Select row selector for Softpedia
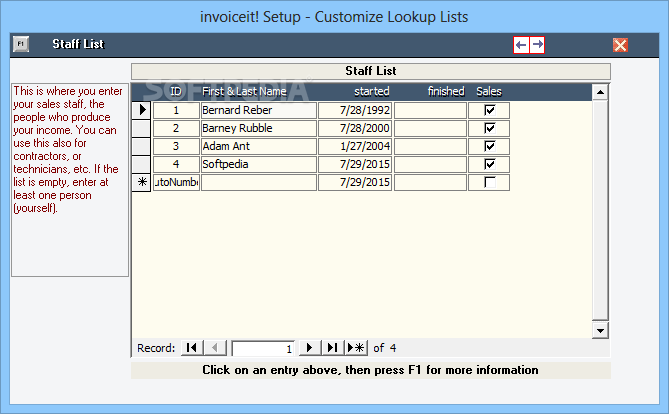669x414 pixels. point(141,164)
